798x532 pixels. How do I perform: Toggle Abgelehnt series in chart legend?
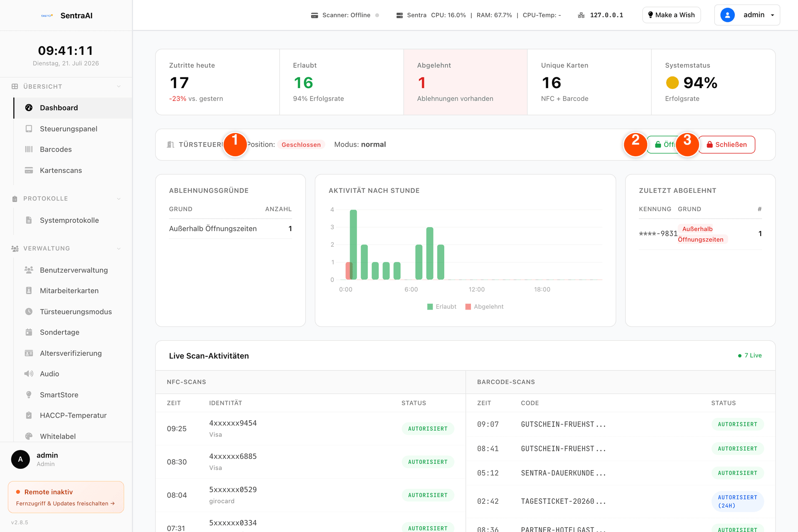484,307
